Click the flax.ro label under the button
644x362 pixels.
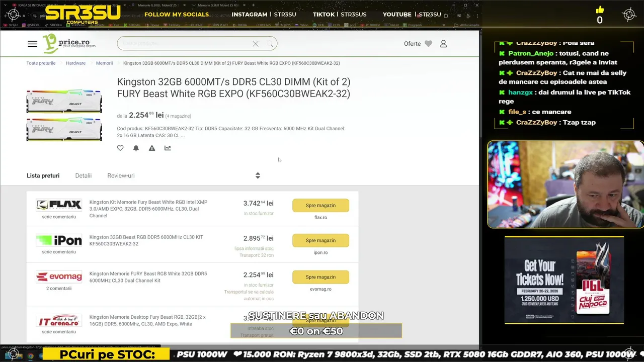[320, 217]
